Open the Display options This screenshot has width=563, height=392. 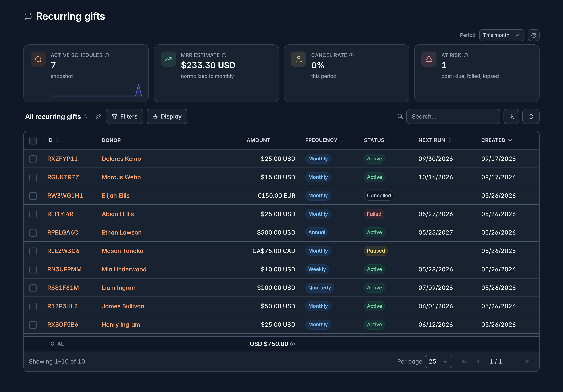tap(167, 116)
